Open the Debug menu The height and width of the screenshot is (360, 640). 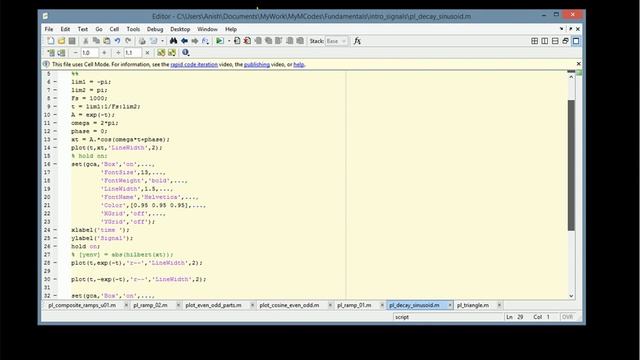pos(155,29)
